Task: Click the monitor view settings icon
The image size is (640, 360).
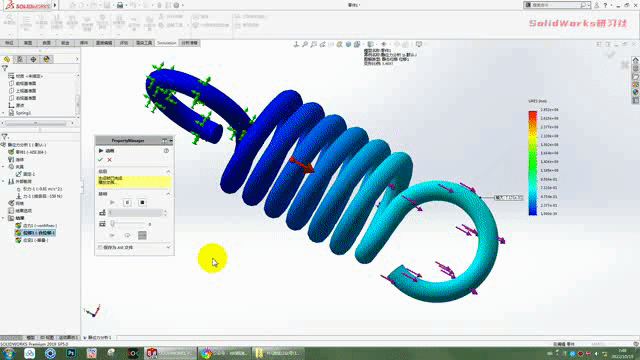Action: (x=419, y=44)
